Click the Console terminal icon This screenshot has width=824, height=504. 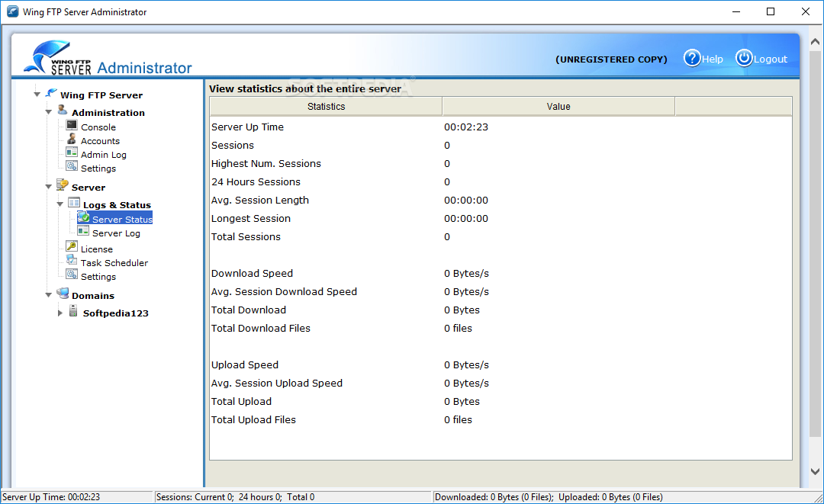coord(72,125)
